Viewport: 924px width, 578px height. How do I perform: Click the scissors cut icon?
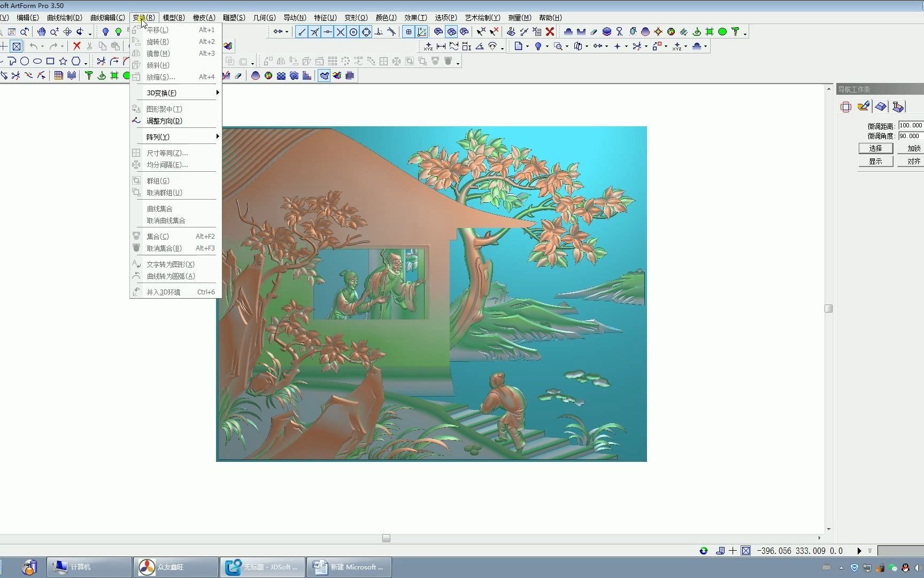pyautogui.click(x=89, y=46)
